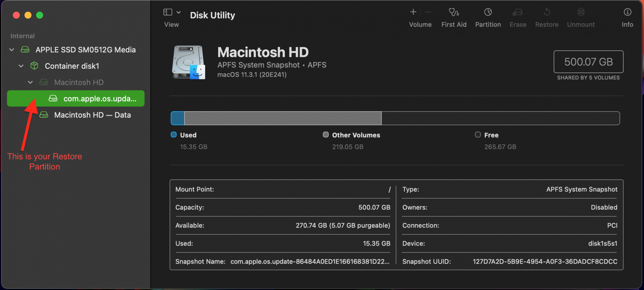Screen dimensions: 644x290
Task: Click the 265.67 GB Free value
Action: pos(500,147)
